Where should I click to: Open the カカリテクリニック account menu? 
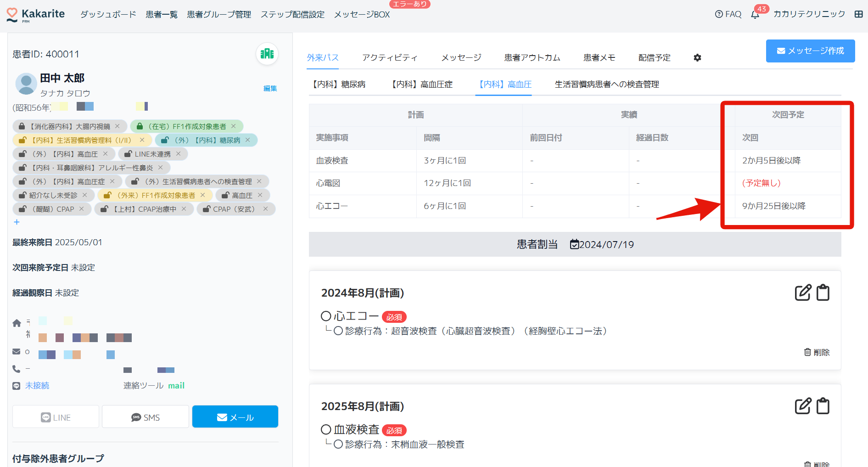coord(809,14)
